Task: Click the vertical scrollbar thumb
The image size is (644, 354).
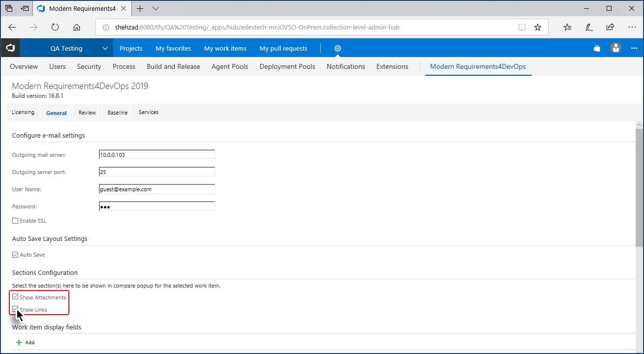Action: (x=639, y=187)
